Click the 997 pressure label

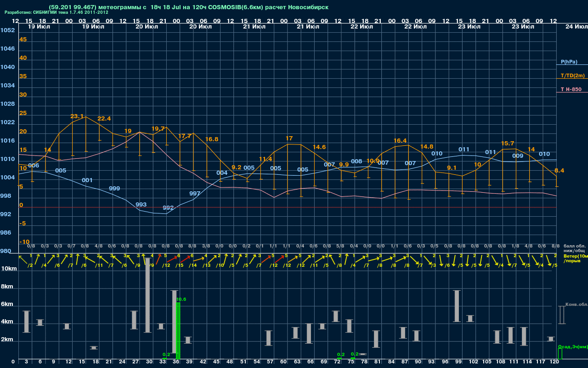[195, 194]
